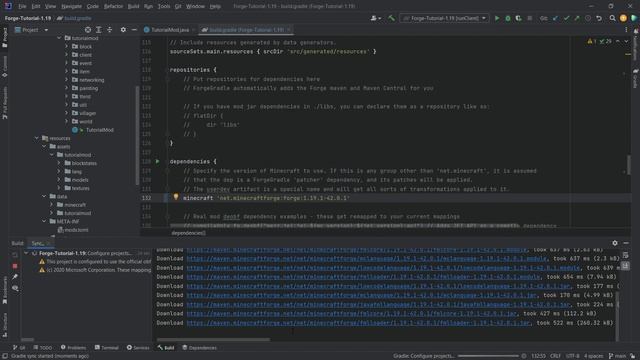Open the Services tool window
The height and width of the screenshot is (360, 640).
[138, 348]
